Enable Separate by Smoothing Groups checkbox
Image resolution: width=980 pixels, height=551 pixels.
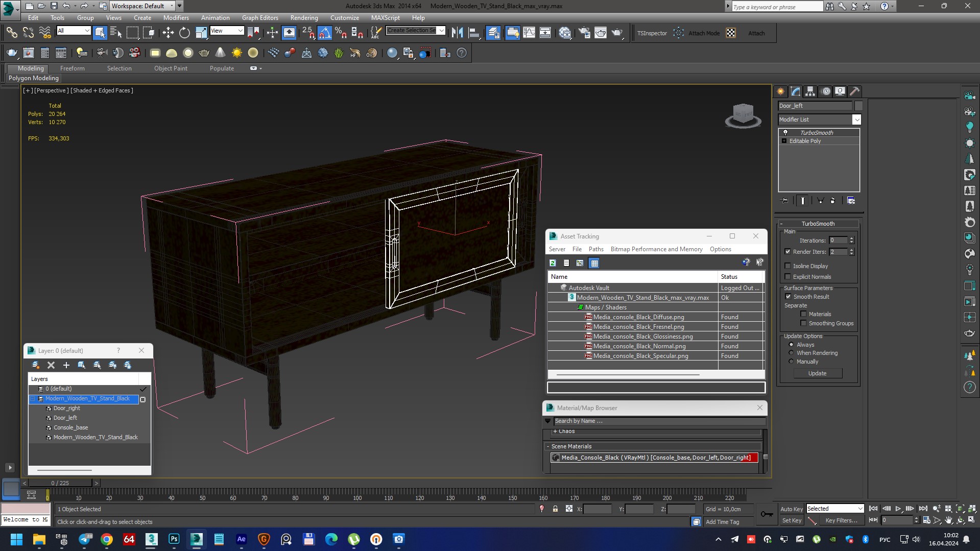tap(803, 323)
